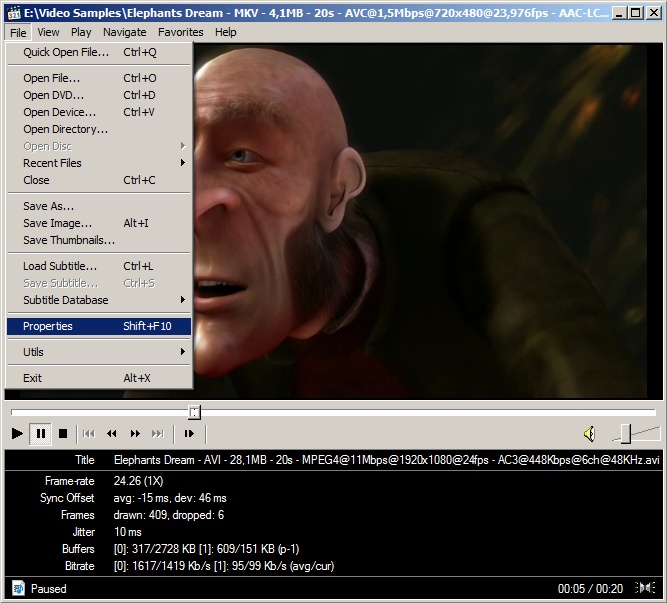Close the player window
Screen dimensions: 667x603
tap(653, 13)
